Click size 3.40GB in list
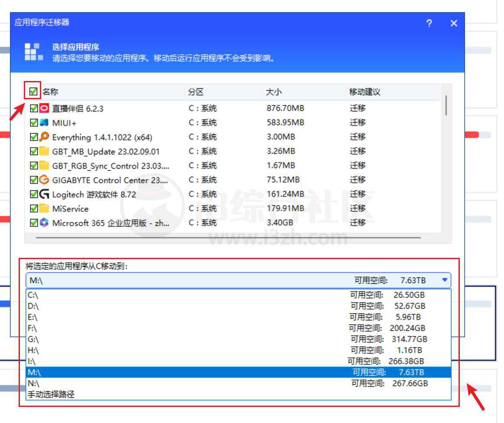The image size is (504, 423). [280, 222]
